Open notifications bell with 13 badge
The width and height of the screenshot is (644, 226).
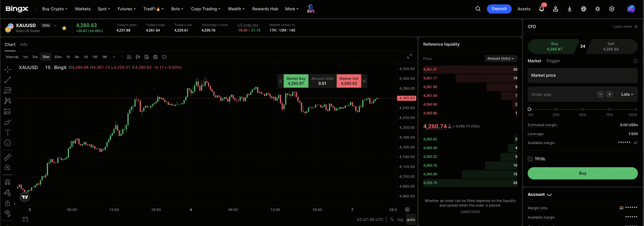542,9
